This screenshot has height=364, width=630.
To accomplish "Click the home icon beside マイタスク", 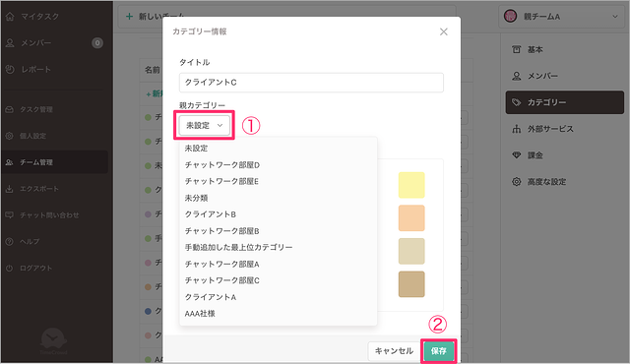I will [10, 17].
